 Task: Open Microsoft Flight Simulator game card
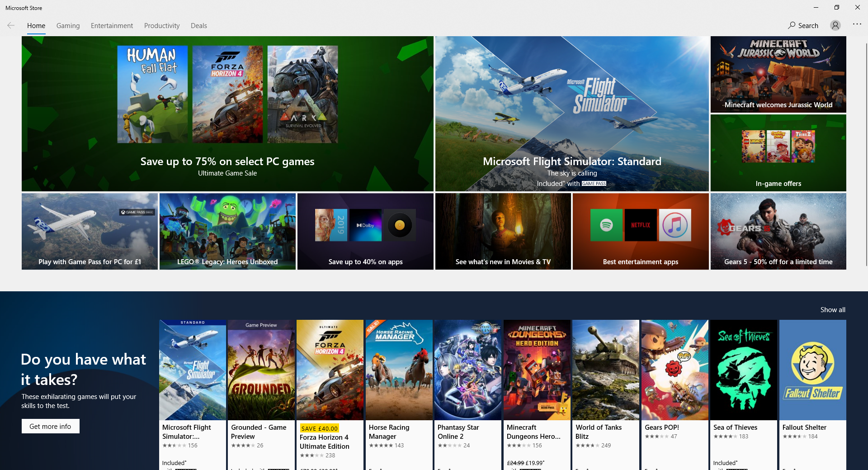coord(193,394)
